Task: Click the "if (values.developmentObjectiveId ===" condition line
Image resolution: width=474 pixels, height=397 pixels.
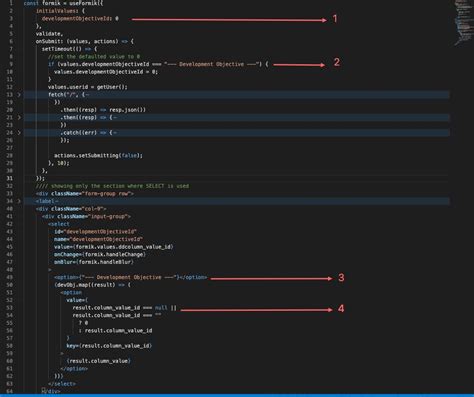Action: tap(158, 64)
